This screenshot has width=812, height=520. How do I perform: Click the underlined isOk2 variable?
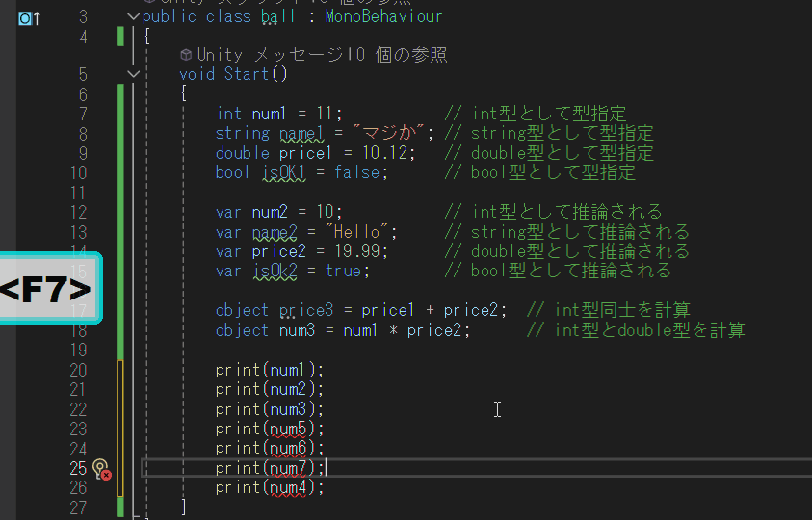(275, 271)
